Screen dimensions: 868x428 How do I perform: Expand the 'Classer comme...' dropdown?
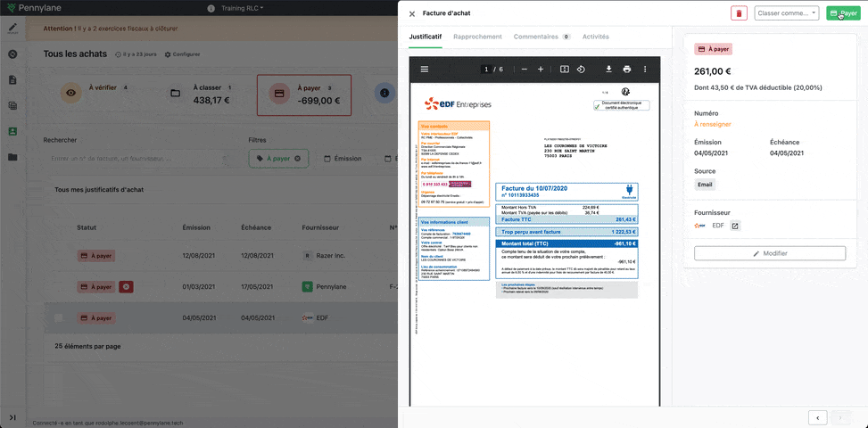pyautogui.click(x=786, y=13)
